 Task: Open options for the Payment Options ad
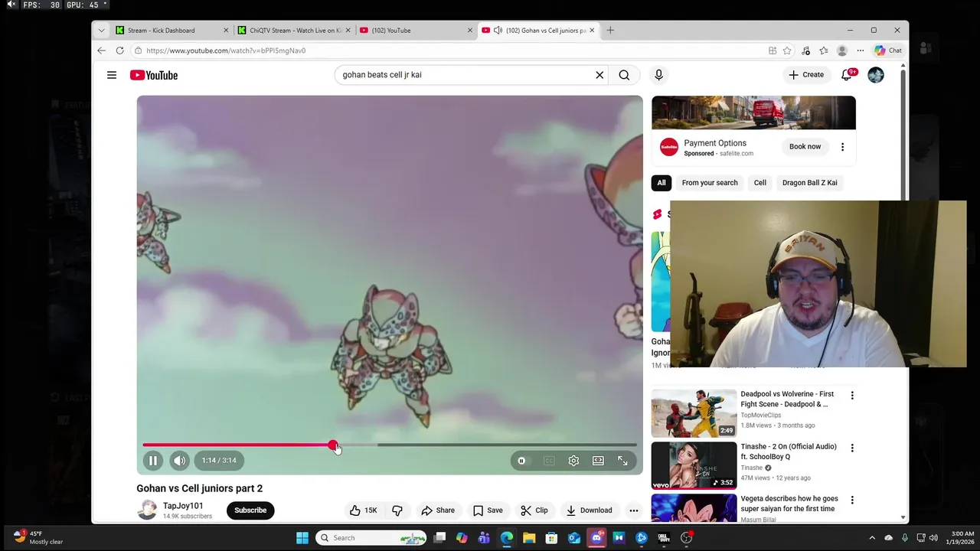click(x=842, y=147)
